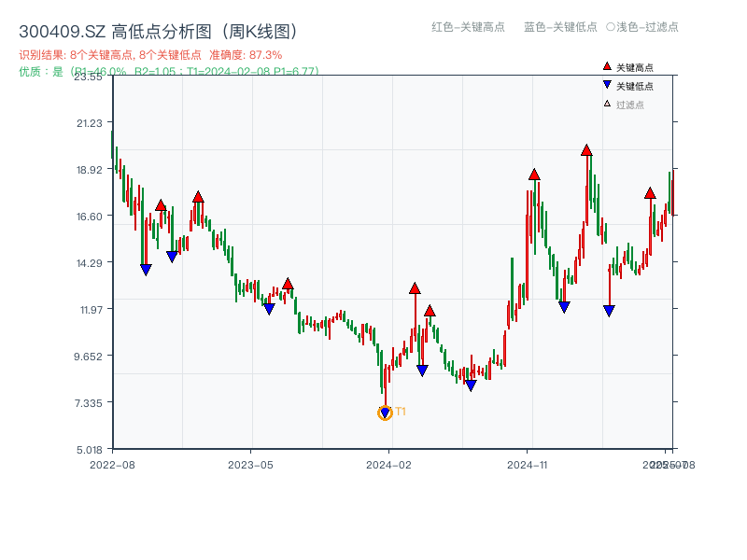Image resolution: width=747 pixels, height=560 pixels.
Task: Click the blue 关键低点 legend triangle
Action: tap(607, 85)
